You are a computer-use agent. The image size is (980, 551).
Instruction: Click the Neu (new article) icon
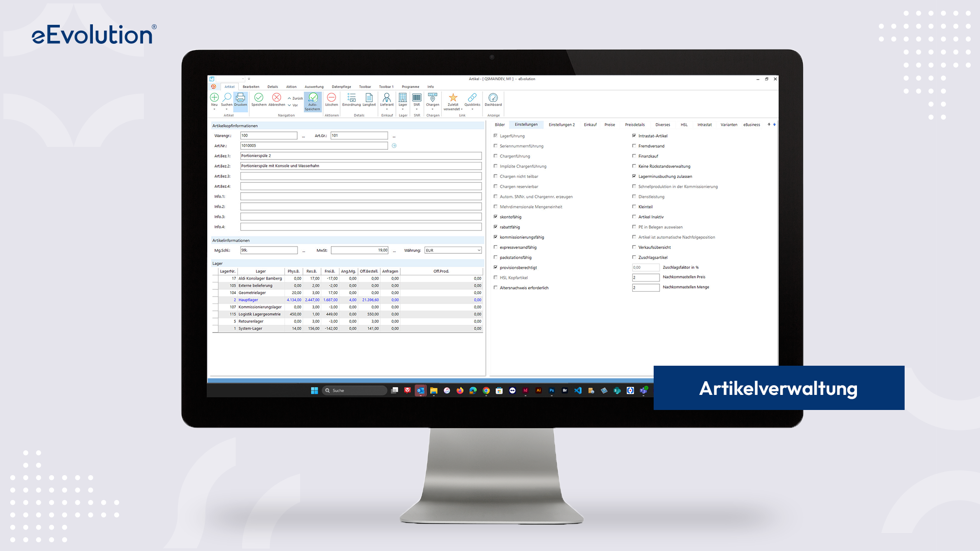click(x=214, y=98)
